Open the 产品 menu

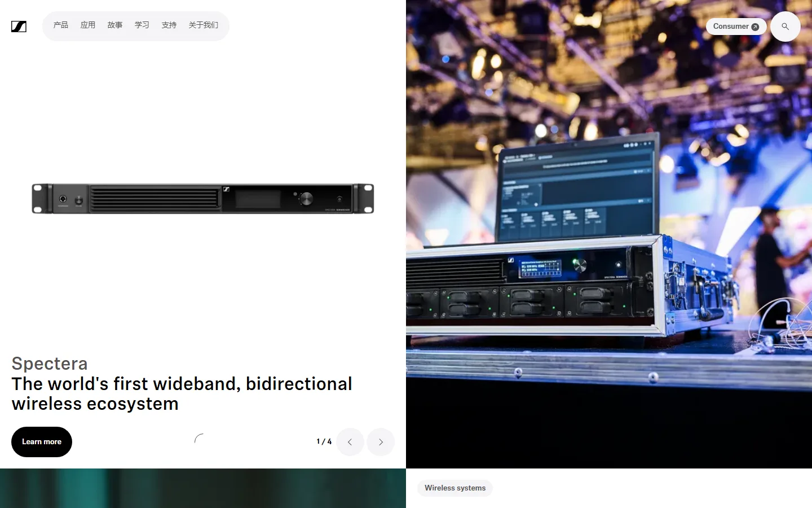click(61, 25)
